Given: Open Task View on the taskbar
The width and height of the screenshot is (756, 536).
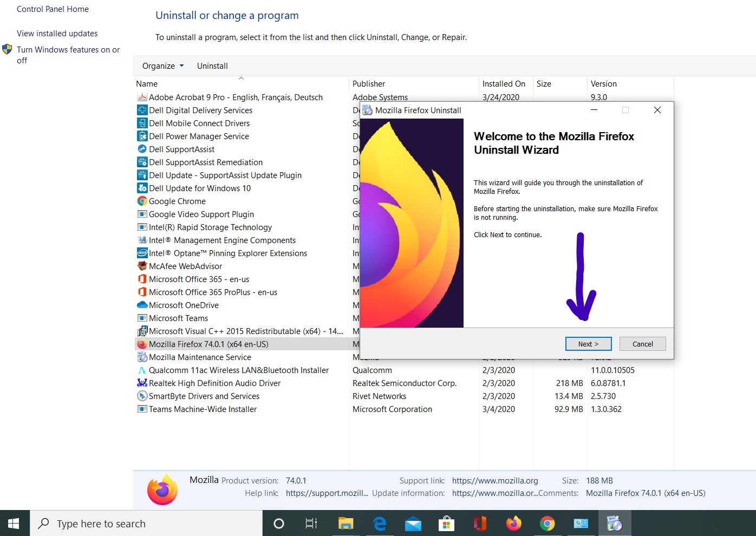Looking at the screenshot, I should [x=311, y=524].
